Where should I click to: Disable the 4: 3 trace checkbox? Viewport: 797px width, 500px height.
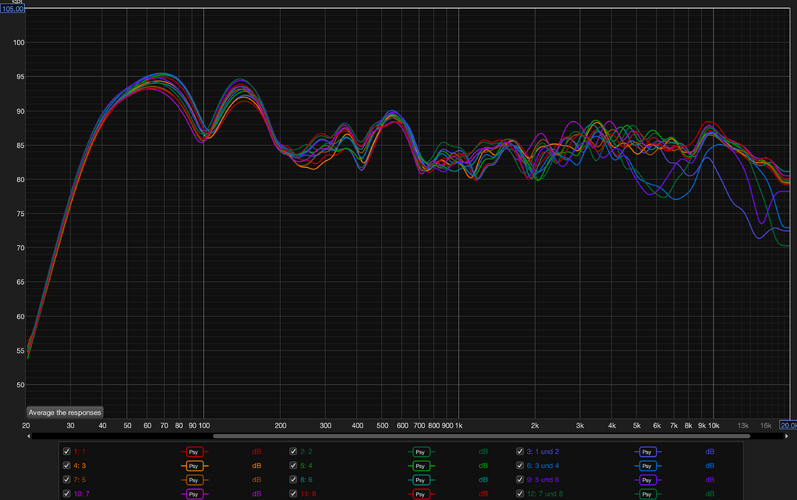(x=67, y=466)
